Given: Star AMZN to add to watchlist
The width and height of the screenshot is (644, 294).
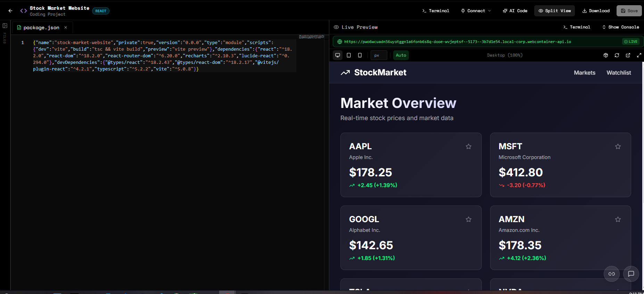Looking at the screenshot, I should click(x=618, y=219).
